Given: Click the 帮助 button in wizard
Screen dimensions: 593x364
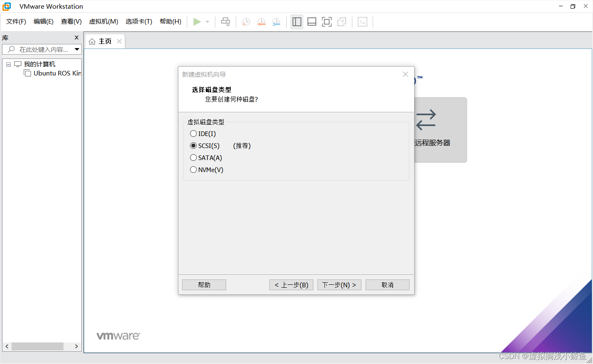Looking at the screenshot, I should point(204,285).
